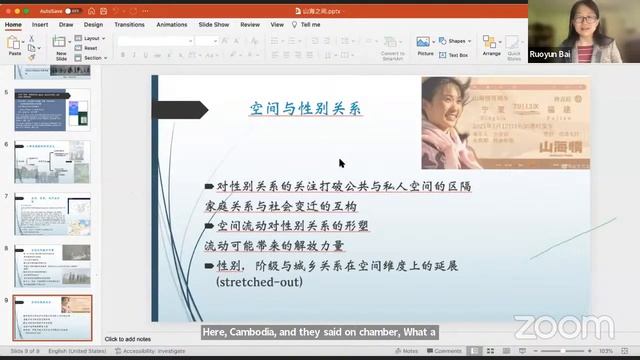Click the line 流动可能带来的解放力量
The image size is (640, 360).
tap(274, 246)
